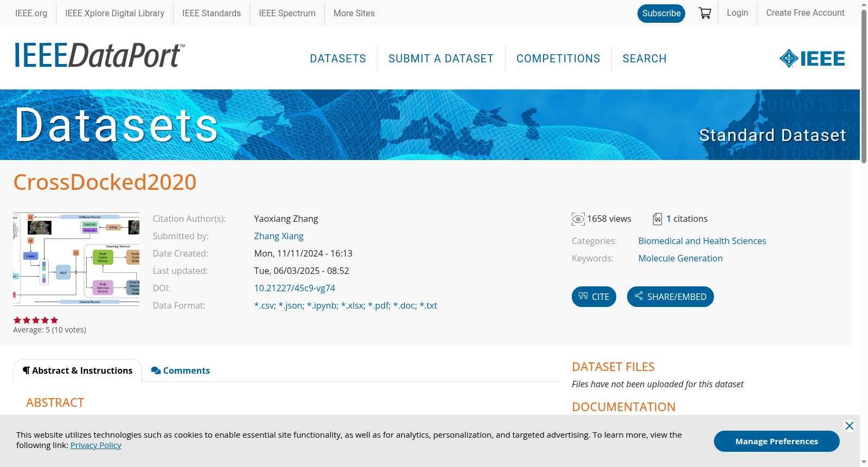Open the IEEE.org site link
The image size is (868, 467).
(31, 13)
